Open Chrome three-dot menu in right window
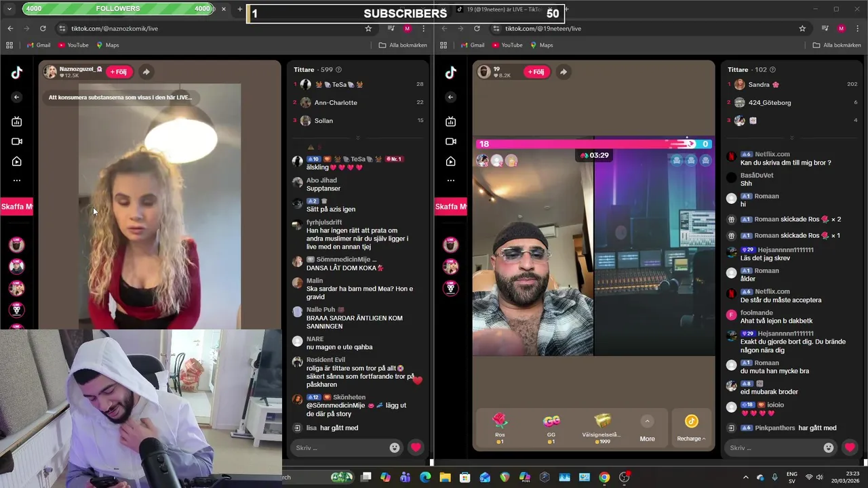Screen dimensions: 868x488 click(x=856, y=28)
